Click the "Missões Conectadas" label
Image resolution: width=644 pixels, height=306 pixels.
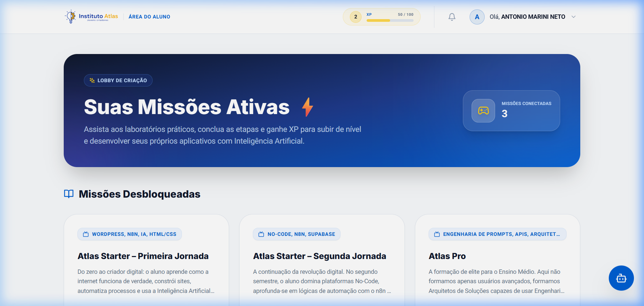click(x=526, y=104)
